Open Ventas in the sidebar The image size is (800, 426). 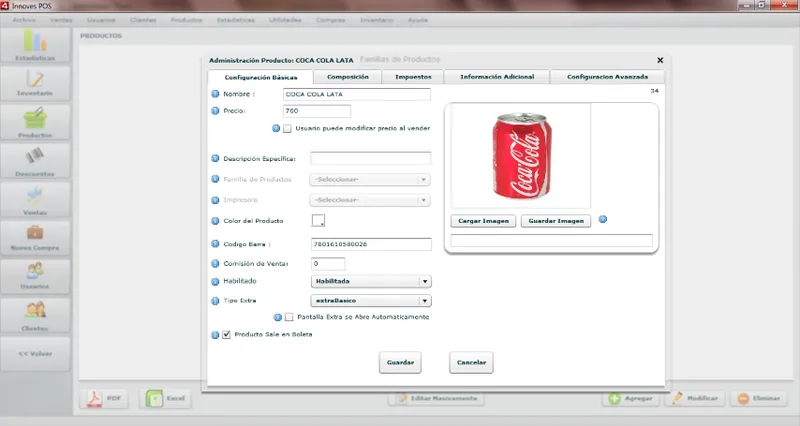[35, 199]
